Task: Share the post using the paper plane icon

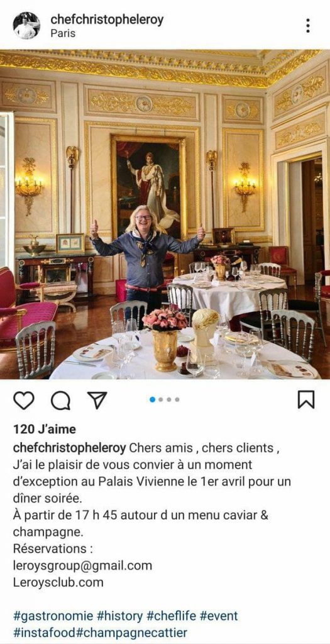Action: pos(97,400)
